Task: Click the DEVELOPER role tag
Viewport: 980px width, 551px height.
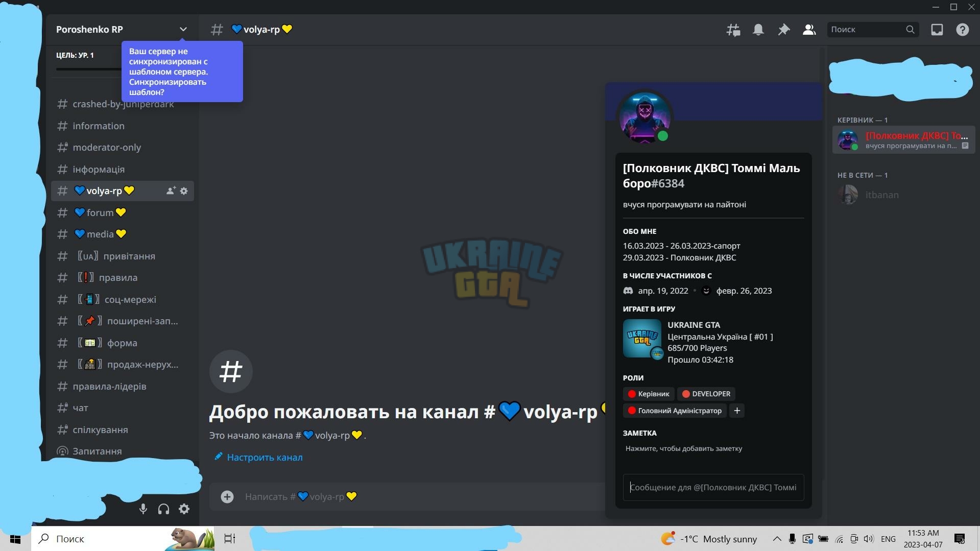Action: (x=706, y=394)
